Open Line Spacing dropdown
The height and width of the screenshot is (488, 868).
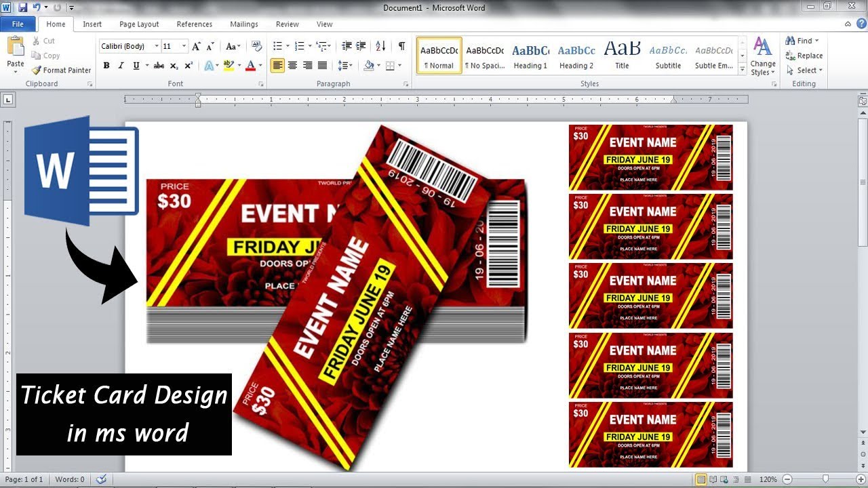point(345,66)
